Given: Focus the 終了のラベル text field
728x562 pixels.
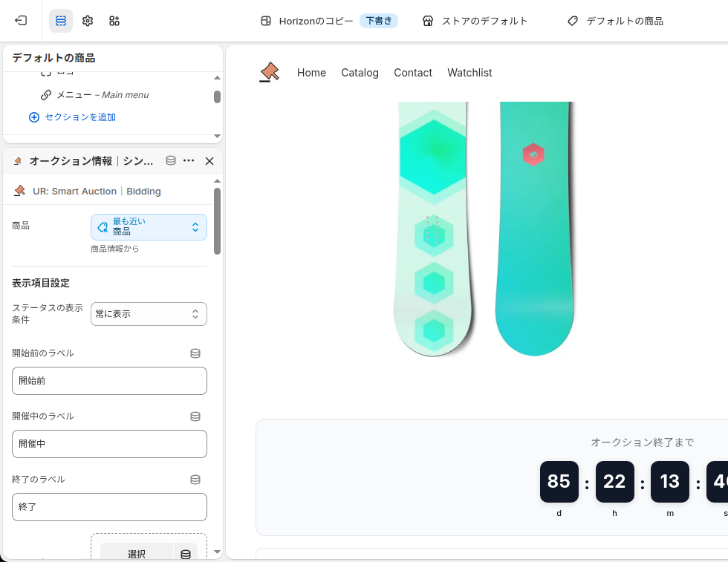Looking at the screenshot, I should click(110, 507).
